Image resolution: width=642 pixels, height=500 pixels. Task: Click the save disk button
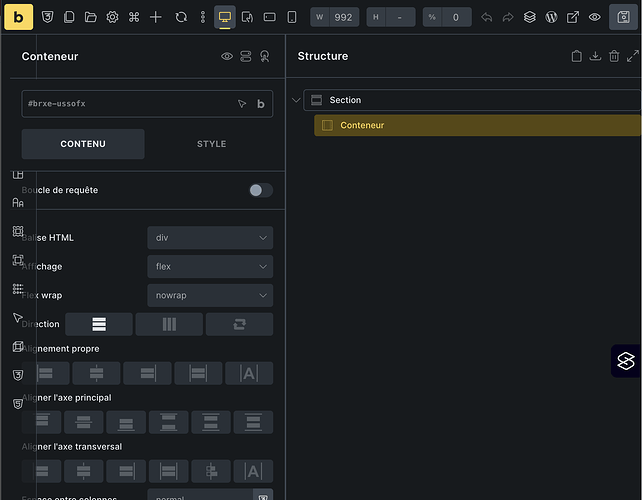point(624,17)
